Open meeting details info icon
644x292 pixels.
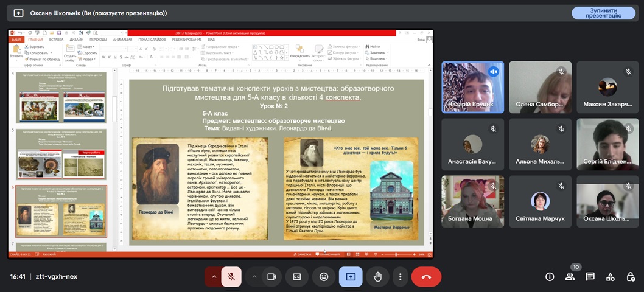[x=550, y=277]
